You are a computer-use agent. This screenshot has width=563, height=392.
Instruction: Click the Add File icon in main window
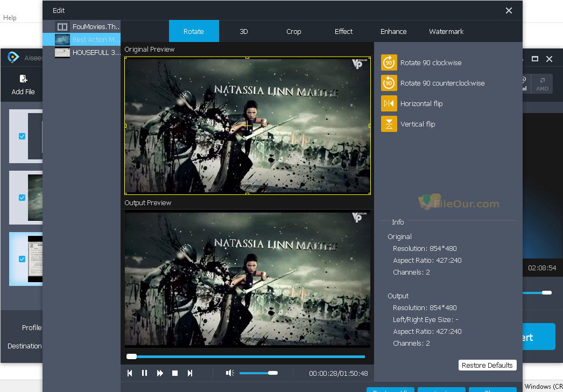(23, 79)
